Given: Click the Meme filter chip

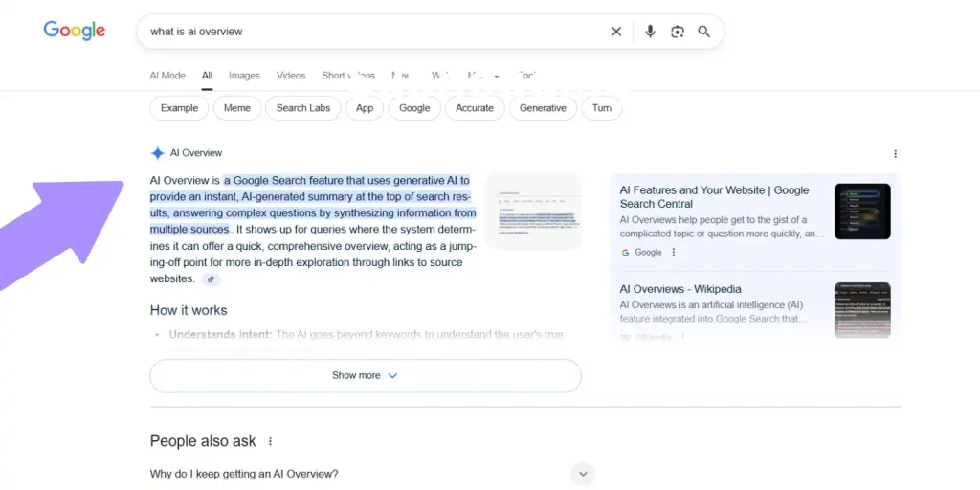Looking at the screenshot, I should pos(237,108).
